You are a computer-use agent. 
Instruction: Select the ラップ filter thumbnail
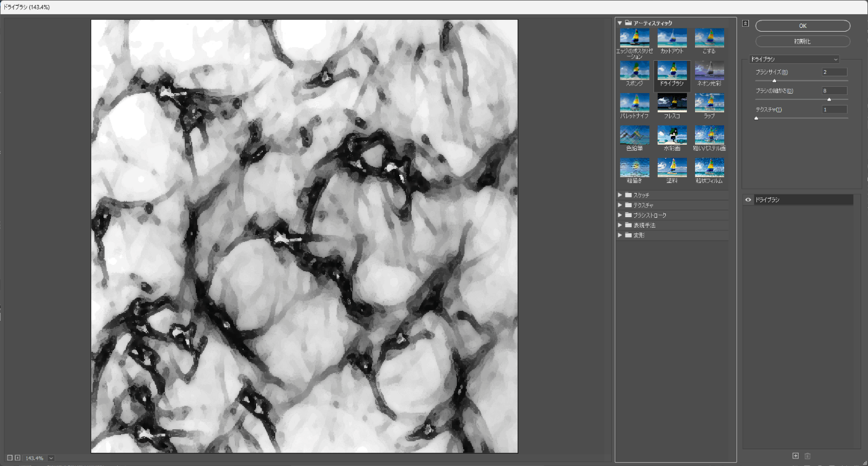pos(709,103)
